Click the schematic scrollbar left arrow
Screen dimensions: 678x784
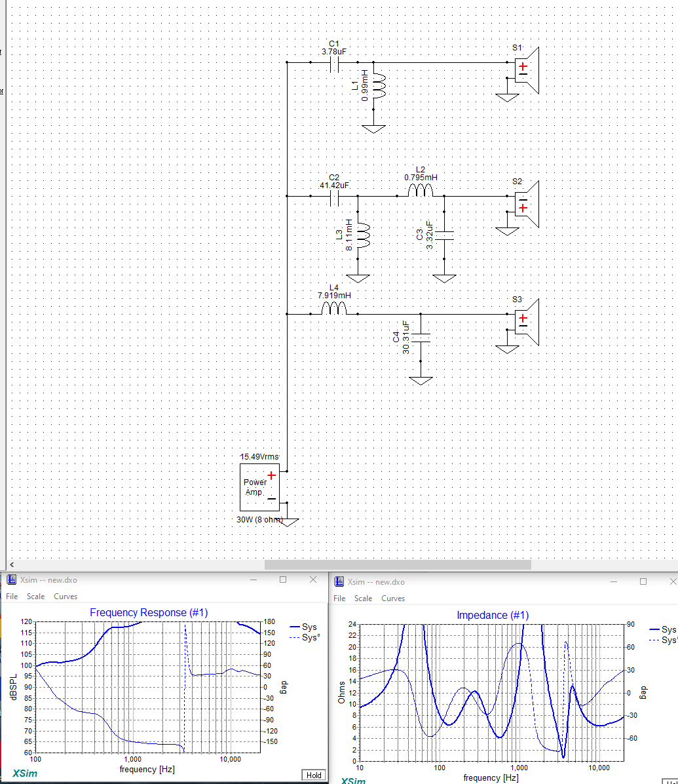click(12, 564)
